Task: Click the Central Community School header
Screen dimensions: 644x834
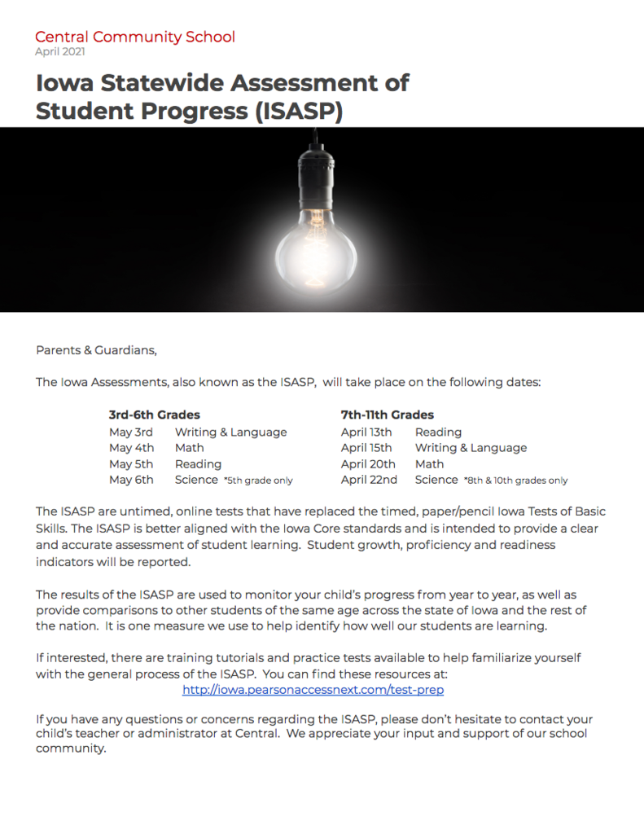Action: [135, 37]
